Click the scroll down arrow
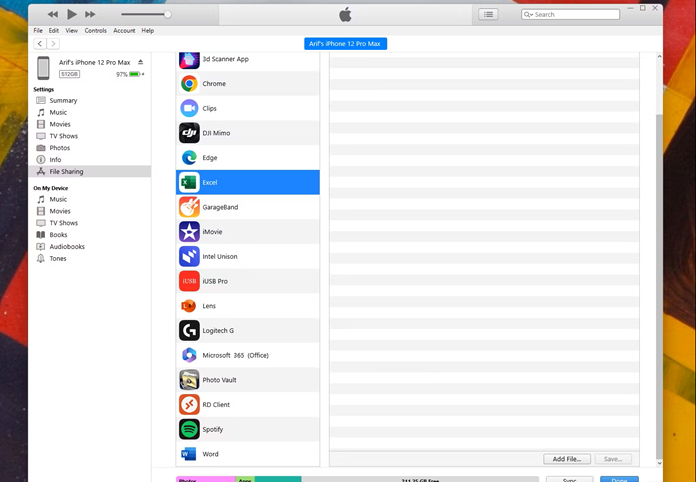Screen dimensions: 696x482 pos(659,463)
